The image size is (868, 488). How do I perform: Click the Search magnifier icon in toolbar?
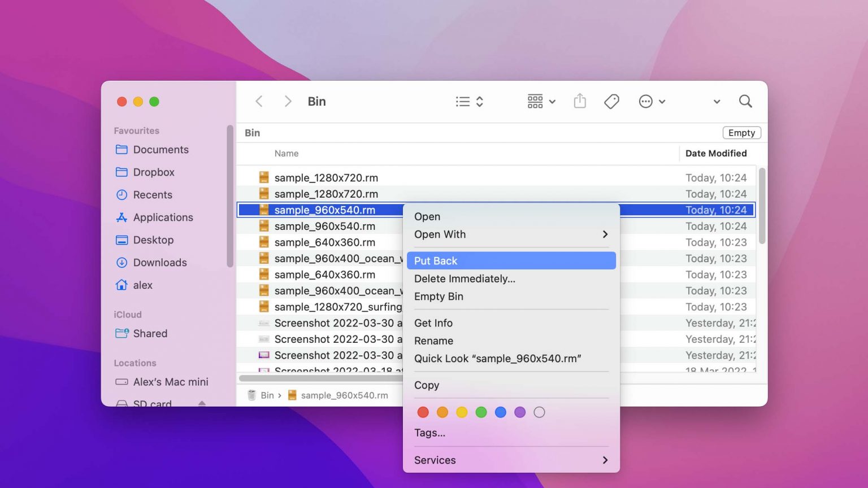coord(745,102)
